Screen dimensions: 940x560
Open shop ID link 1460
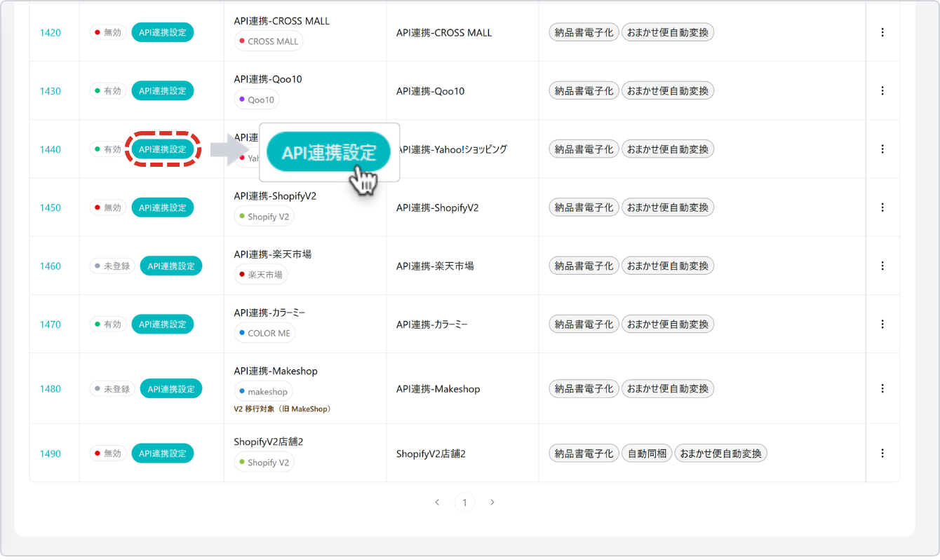[x=50, y=266]
